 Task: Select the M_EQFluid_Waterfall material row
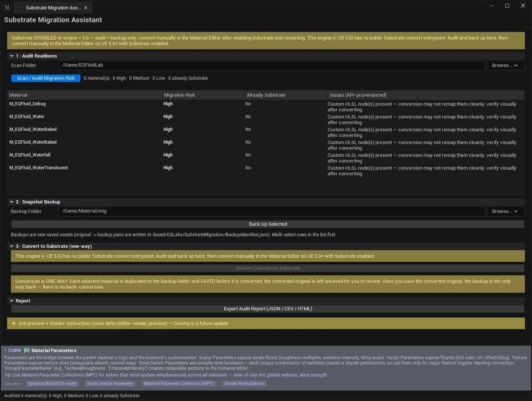pos(266,158)
